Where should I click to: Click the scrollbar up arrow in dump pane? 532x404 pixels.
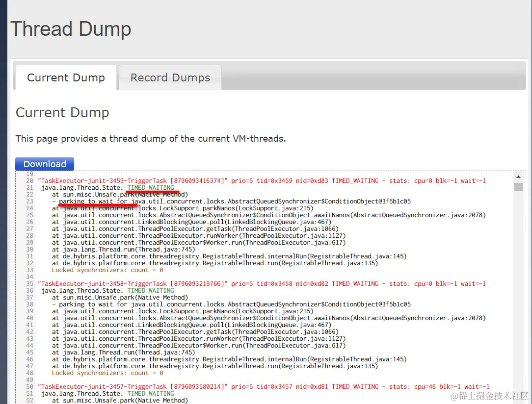518,177
